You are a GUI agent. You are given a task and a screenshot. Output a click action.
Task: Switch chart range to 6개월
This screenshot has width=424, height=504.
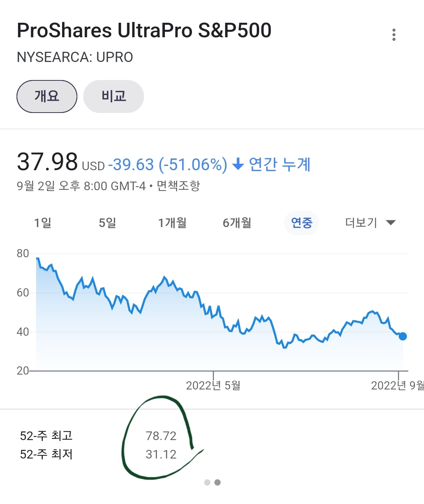pos(237,223)
